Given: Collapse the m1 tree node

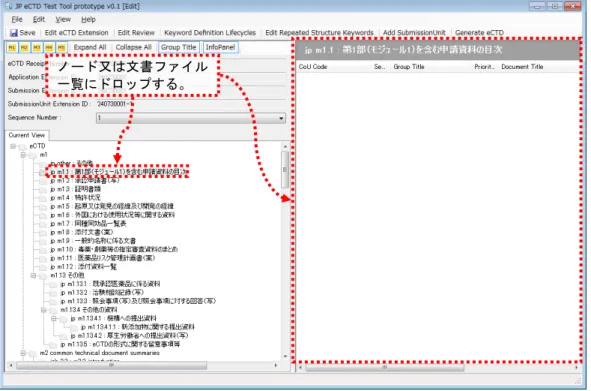Looking at the screenshot, I should pyautogui.click(x=23, y=155).
